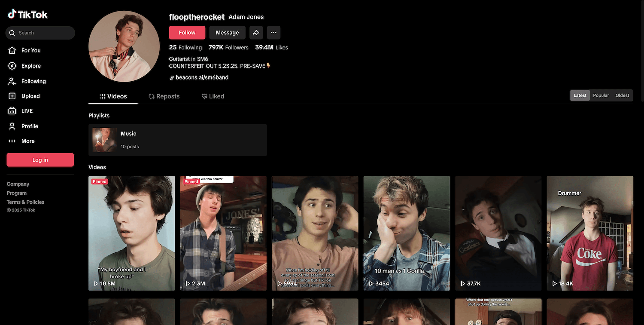Screen dimensions: 644x325
Task: Switch to the Reposts tab
Action: point(164,96)
